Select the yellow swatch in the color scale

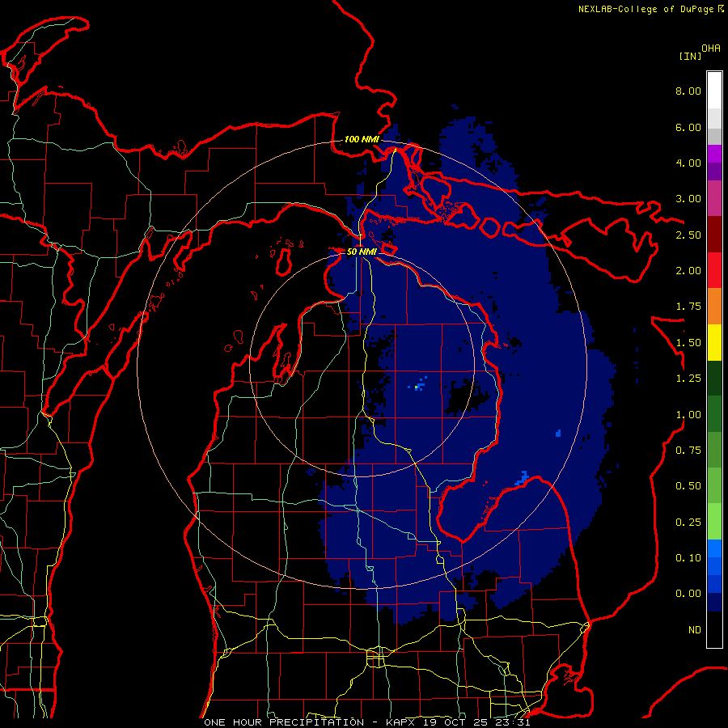pyautogui.click(x=714, y=343)
